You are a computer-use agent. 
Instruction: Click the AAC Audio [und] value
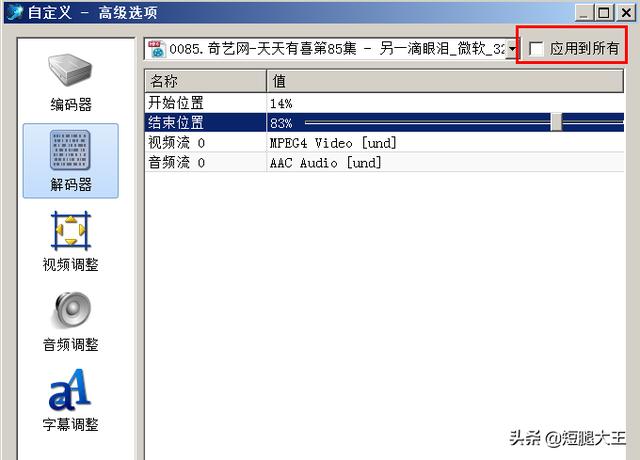coord(325,163)
